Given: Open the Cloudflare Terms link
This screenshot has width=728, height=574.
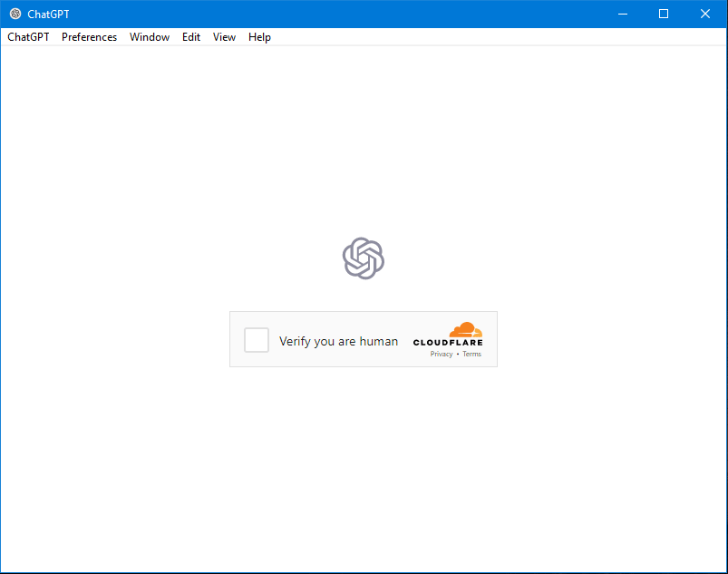Looking at the screenshot, I should click(471, 354).
